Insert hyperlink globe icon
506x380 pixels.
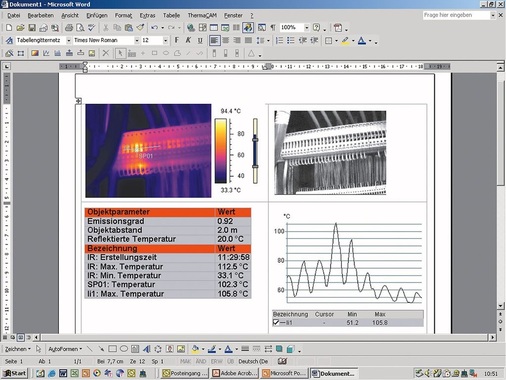191,28
